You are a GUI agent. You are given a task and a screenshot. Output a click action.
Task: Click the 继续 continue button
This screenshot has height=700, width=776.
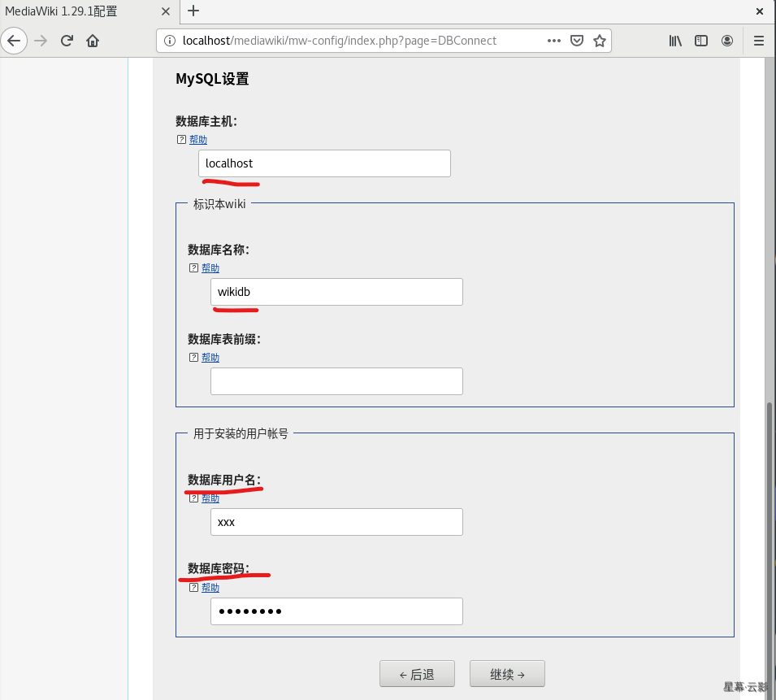pos(507,674)
